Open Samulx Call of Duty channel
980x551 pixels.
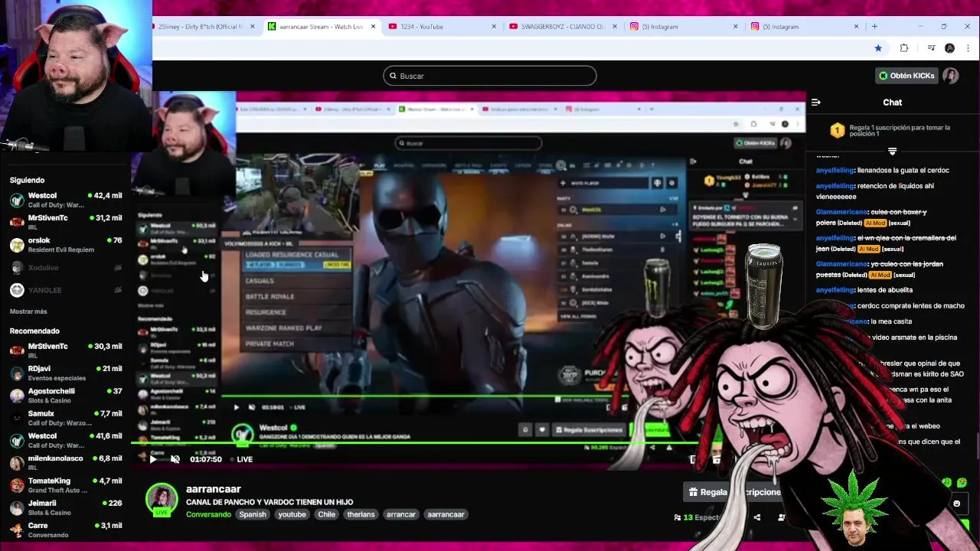(x=66, y=418)
